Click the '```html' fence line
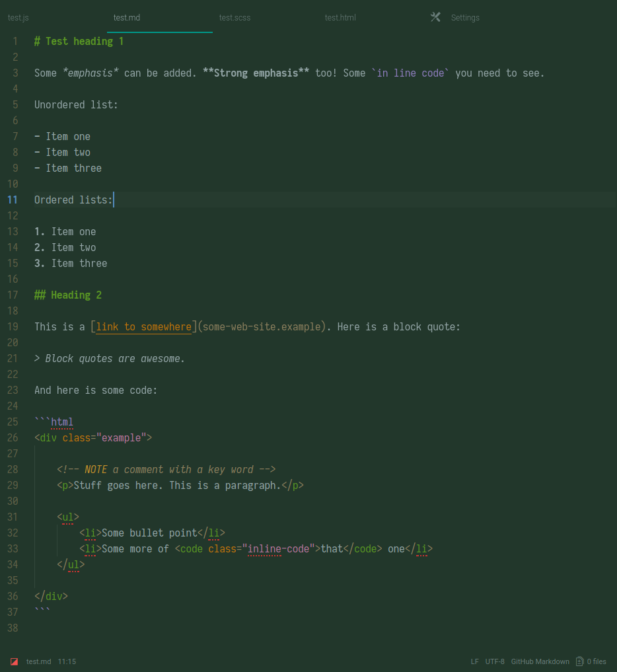 [54, 422]
